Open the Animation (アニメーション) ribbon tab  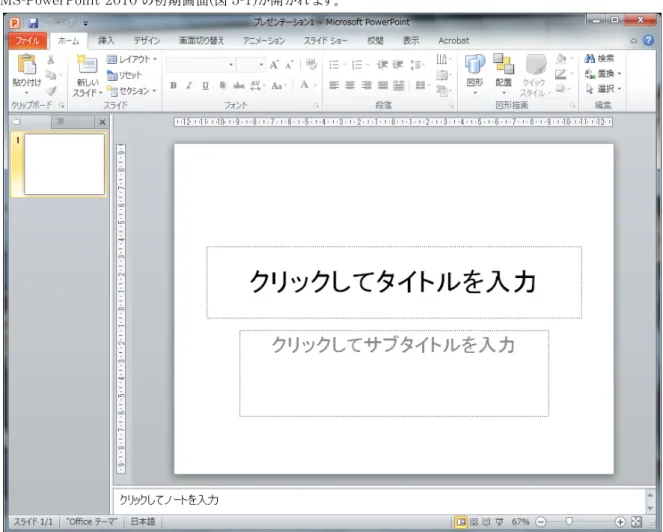[264, 41]
